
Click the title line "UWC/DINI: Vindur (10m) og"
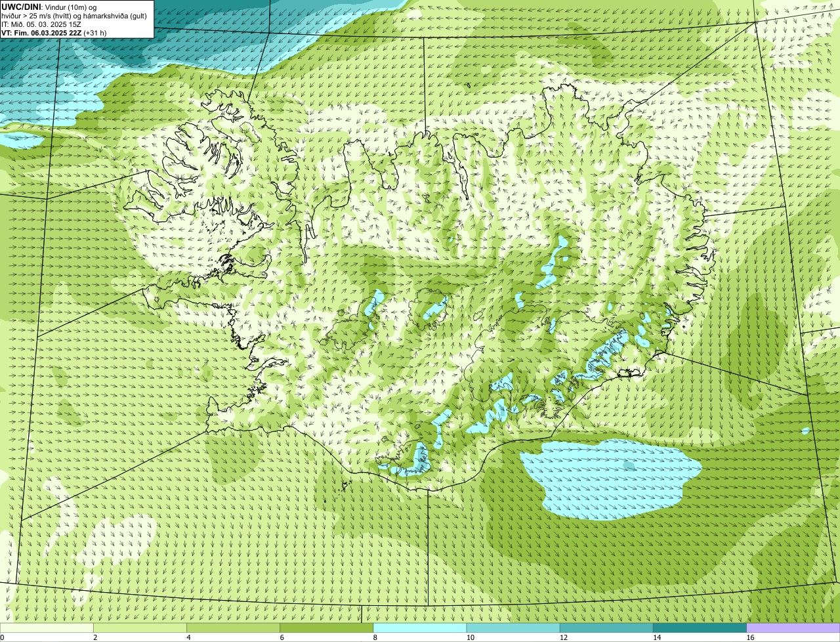coord(49,7)
